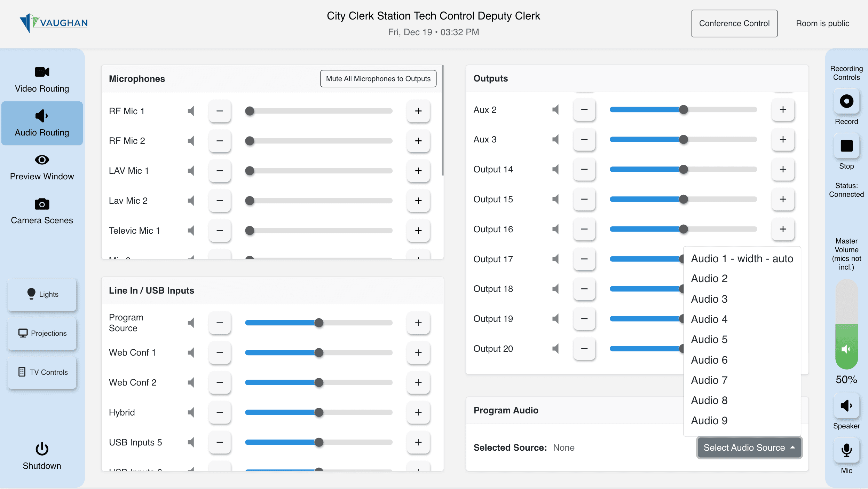The width and height of the screenshot is (868, 489).
Task: Select Audio 1 - width - auto option
Action: tap(742, 258)
